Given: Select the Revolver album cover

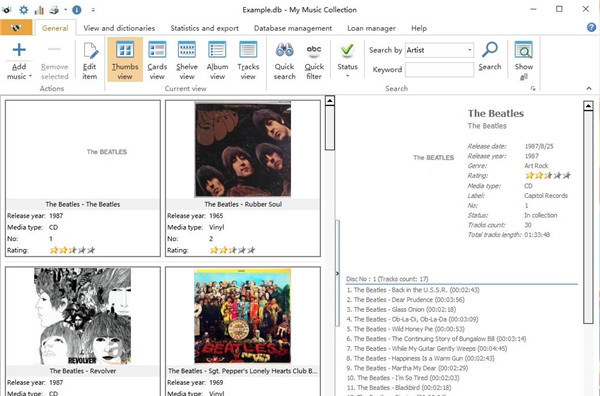Looking at the screenshot, I should pos(83,316).
